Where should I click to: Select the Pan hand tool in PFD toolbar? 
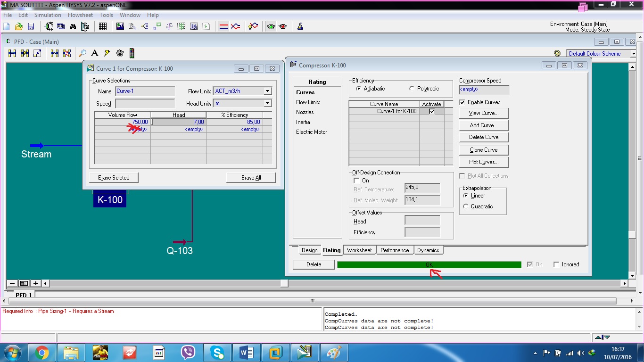point(120,53)
